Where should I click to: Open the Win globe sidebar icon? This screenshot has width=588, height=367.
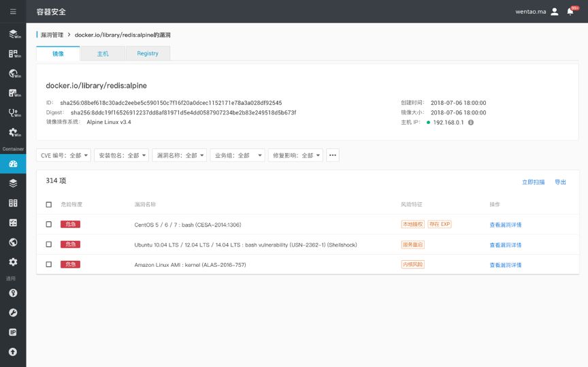pos(14,74)
